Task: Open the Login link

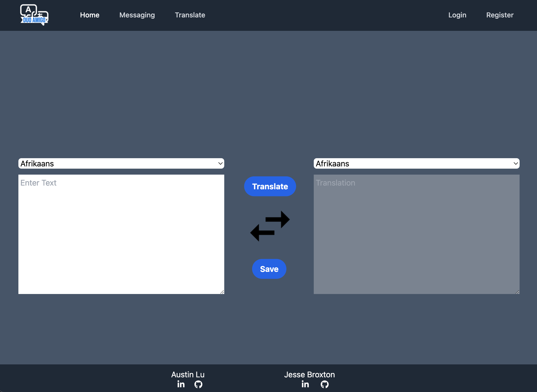Action: tap(457, 15)
